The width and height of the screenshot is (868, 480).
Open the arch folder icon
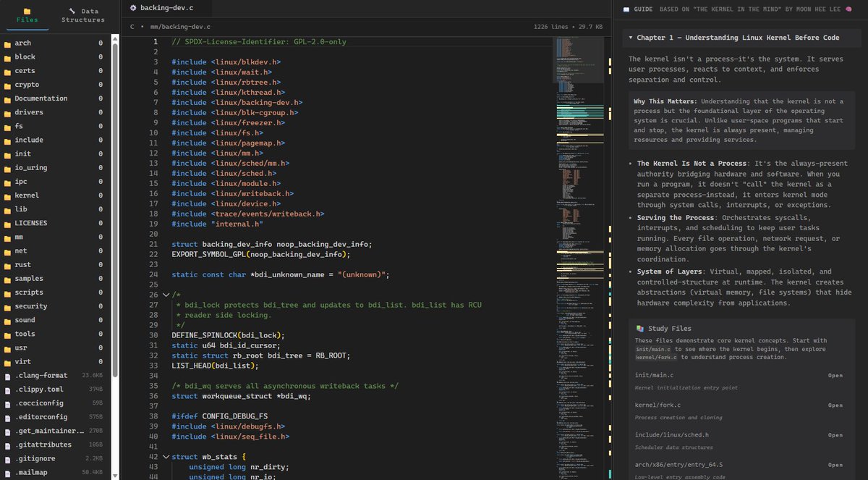point(7,43)
